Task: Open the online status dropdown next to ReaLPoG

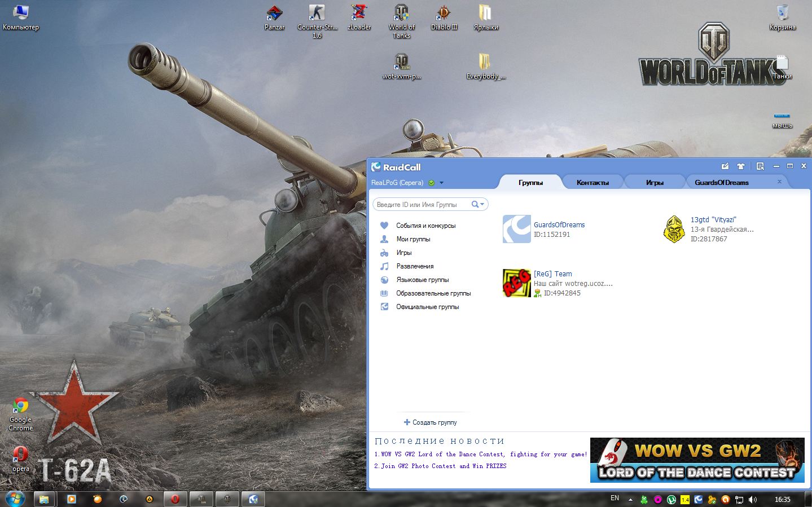Action: coord(441,183)
